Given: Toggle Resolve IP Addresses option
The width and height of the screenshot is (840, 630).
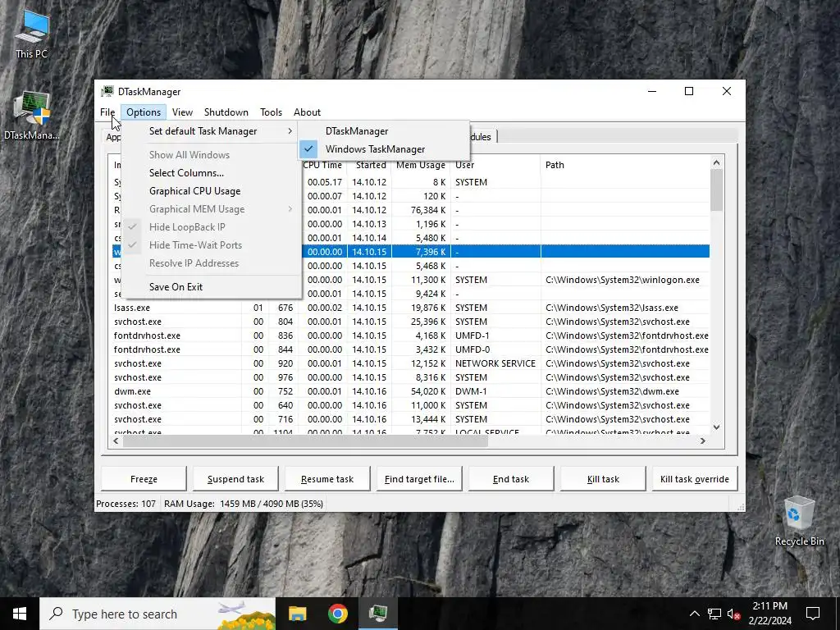Looking at the screenshot, I should [x=211, y=263].
